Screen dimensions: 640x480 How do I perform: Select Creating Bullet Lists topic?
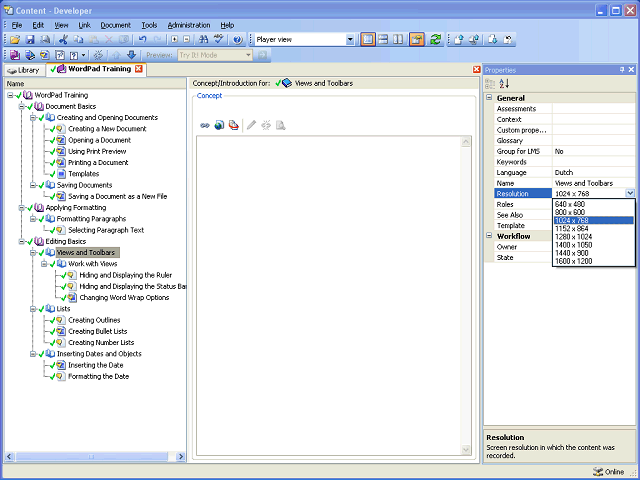tap(98, 331)
